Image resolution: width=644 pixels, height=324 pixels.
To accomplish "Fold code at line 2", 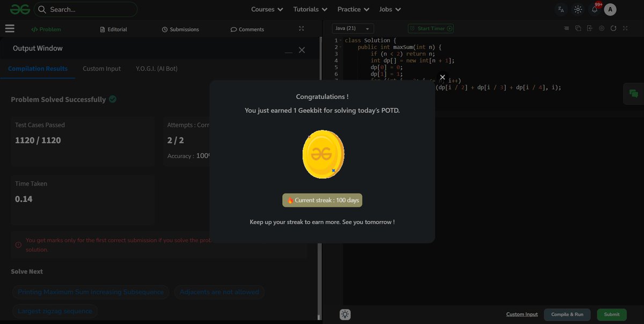I will 341,47.
